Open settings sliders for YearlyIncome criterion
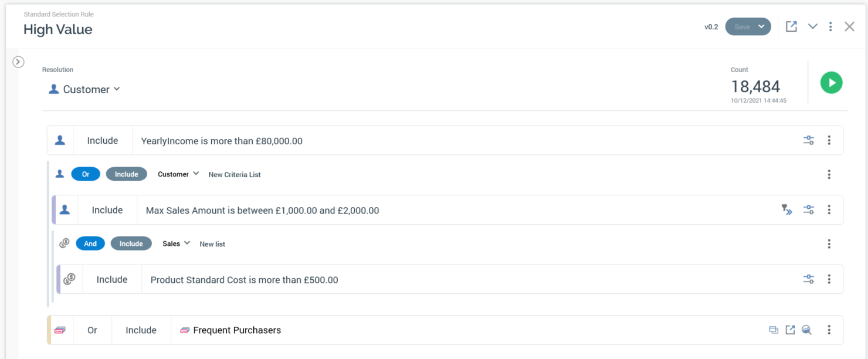 click(x=809, y=140)
